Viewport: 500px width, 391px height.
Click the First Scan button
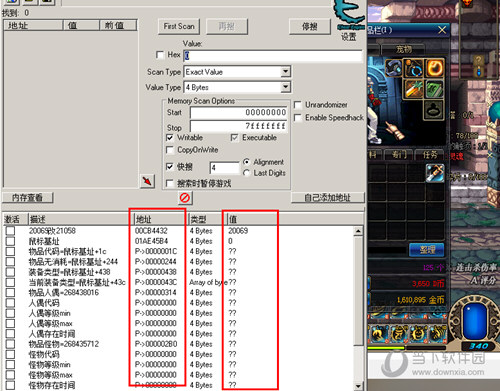179,26
